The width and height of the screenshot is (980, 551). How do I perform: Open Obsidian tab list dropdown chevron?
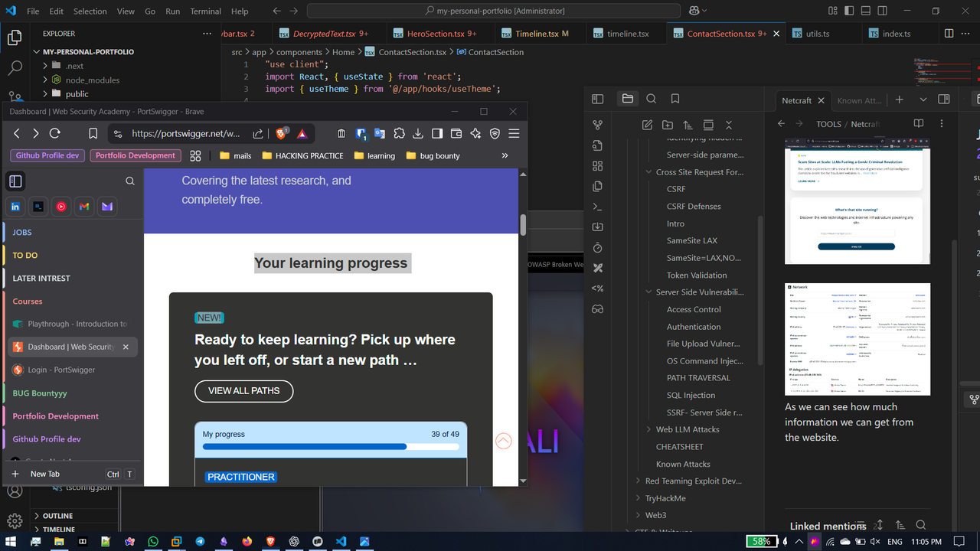pyautogui.click(x=923, y=99)
